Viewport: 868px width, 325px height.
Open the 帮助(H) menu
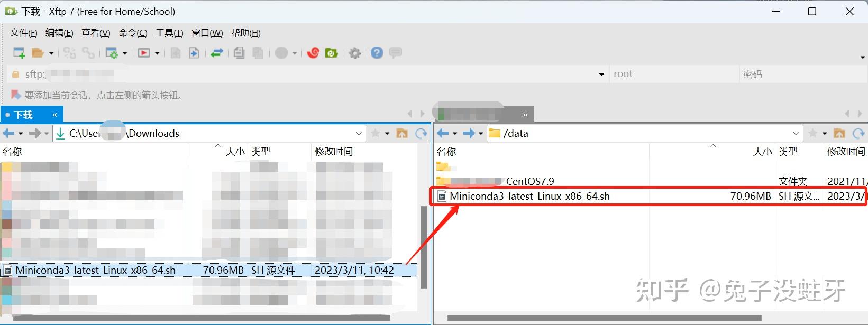tap(246, 33)
